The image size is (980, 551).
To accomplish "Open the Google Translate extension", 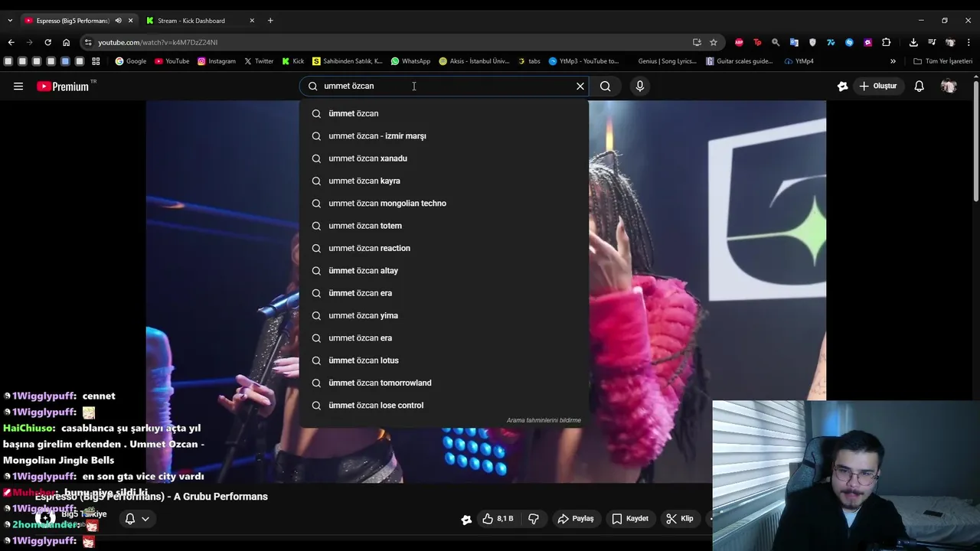I will 794,42.
